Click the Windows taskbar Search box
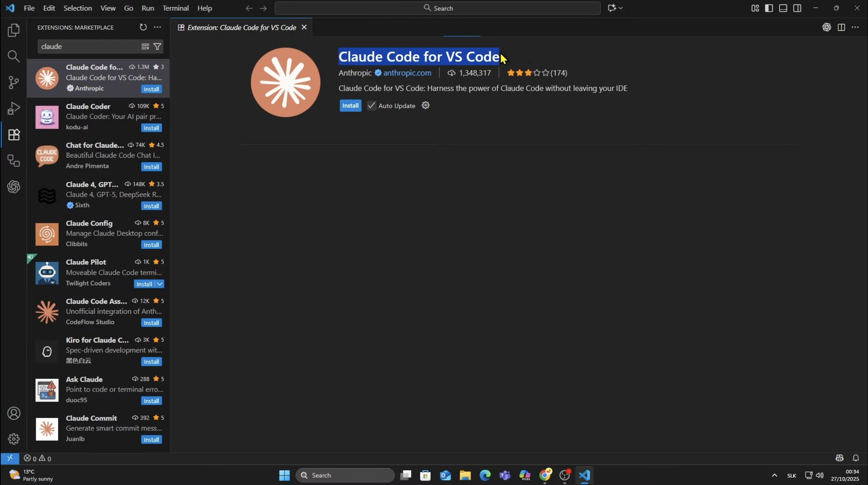 pos(345,475)
